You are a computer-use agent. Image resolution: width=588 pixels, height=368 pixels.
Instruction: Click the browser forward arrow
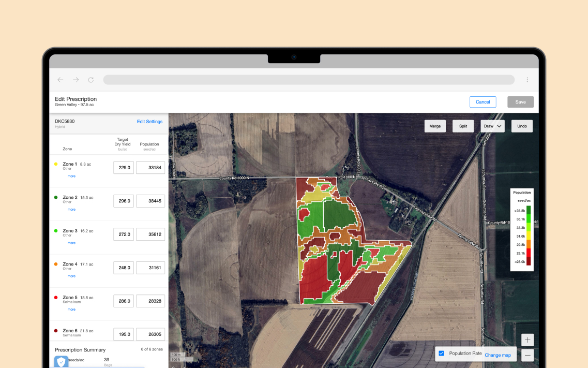(x=76, y=80)
